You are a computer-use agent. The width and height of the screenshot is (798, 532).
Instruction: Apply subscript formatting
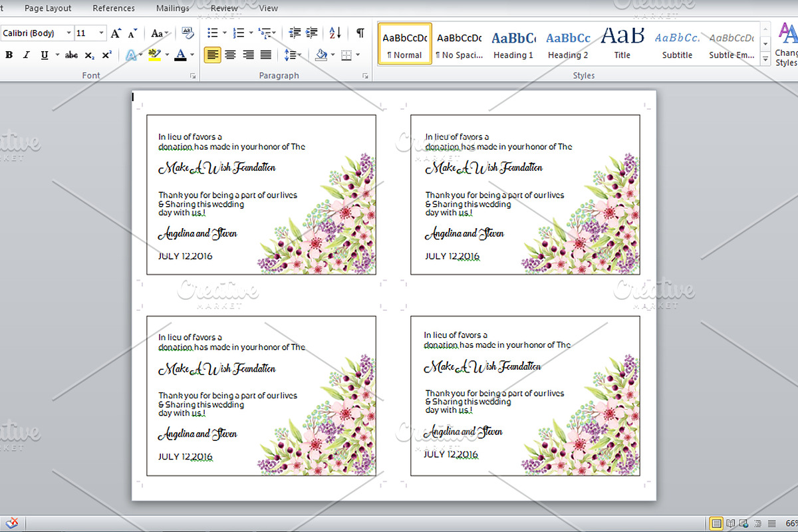point(89,55)
